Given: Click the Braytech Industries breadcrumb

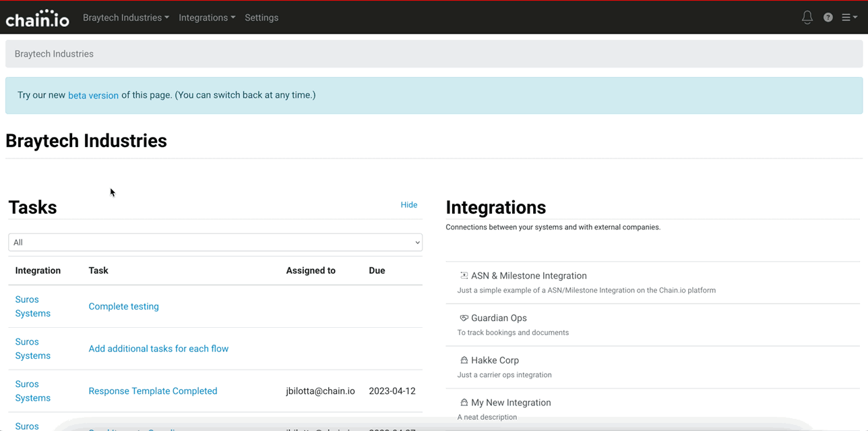Looking at the screenshot, I should click(54, 54).
